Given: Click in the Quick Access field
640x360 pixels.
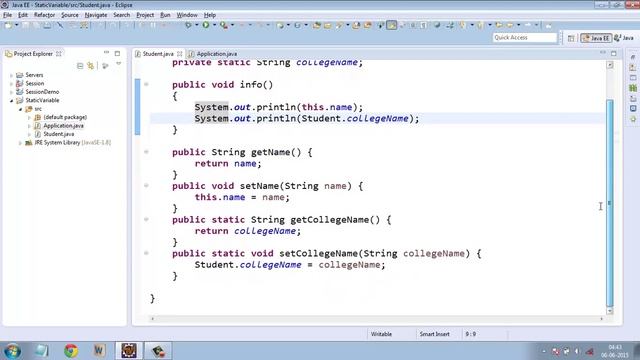Looking at the screenshot, I should tap(524, 38).
